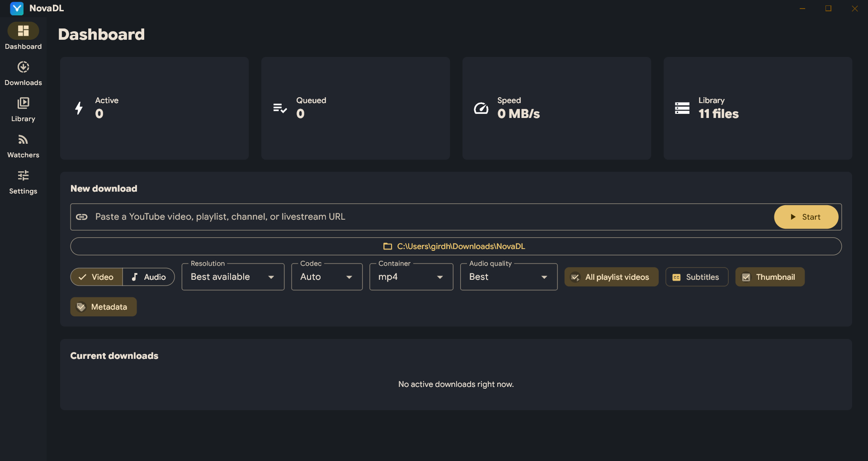Screen dimensions: 868x461
Task: Open the Settings sliders icon
Action: click(23, 175)
